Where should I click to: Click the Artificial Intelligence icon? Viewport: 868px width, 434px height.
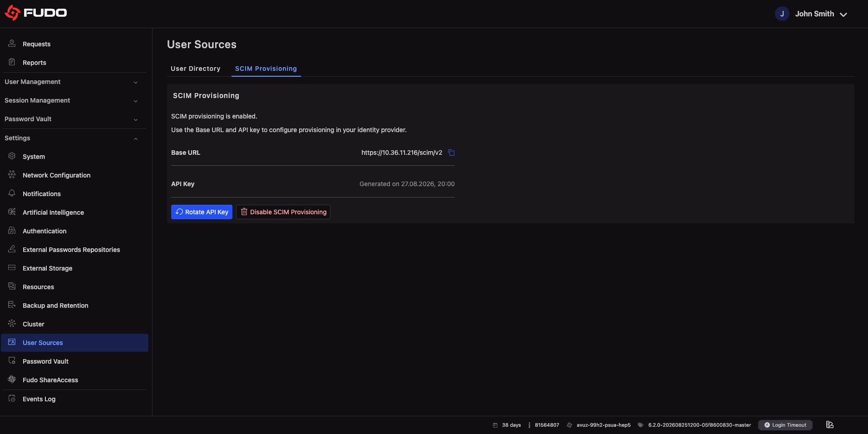coord(12,212)
